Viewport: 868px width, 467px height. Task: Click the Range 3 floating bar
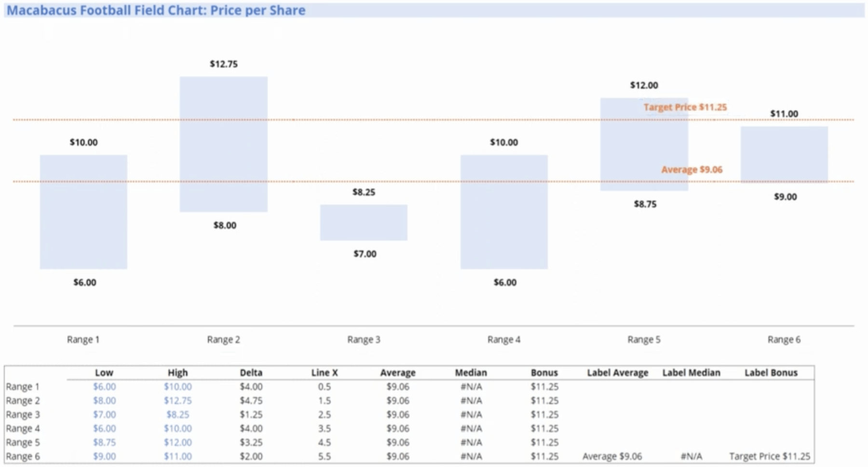point(364,222)
